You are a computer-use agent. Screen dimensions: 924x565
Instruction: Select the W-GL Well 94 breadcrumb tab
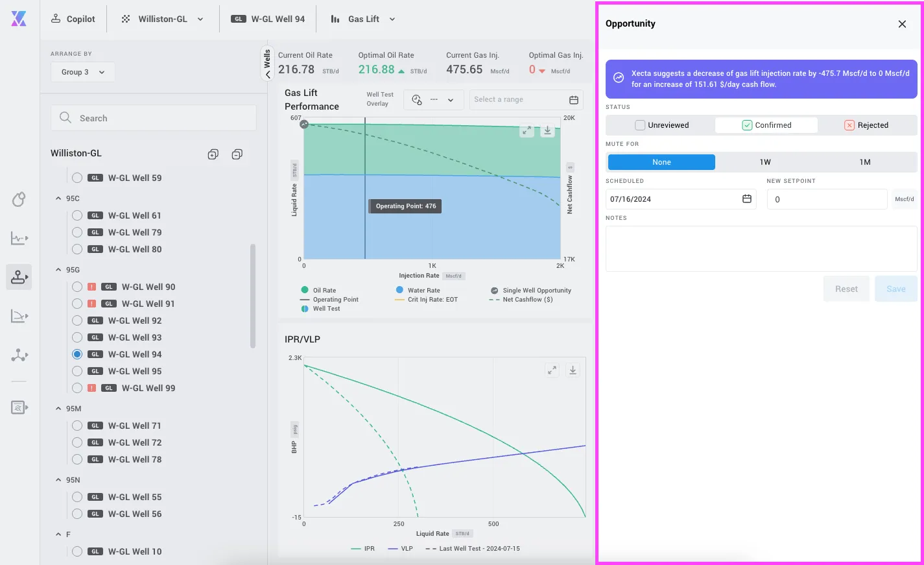click(268, 19)
